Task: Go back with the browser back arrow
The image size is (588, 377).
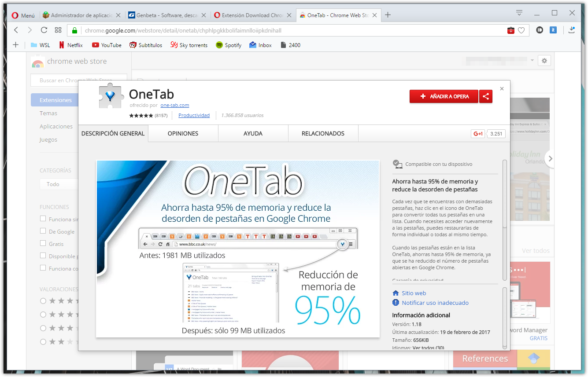Action: [16, 30]
